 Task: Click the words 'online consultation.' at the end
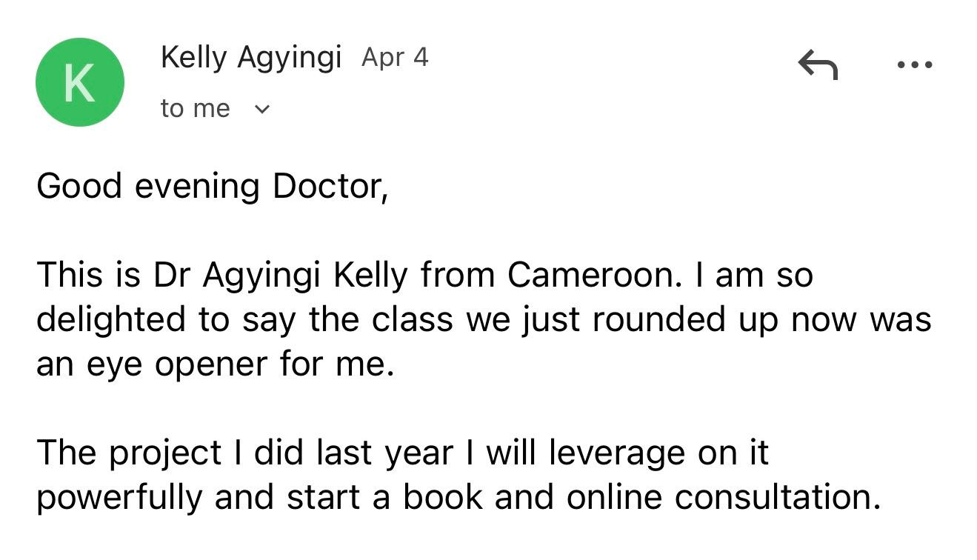pyautogui.click(x=724, y=497)
